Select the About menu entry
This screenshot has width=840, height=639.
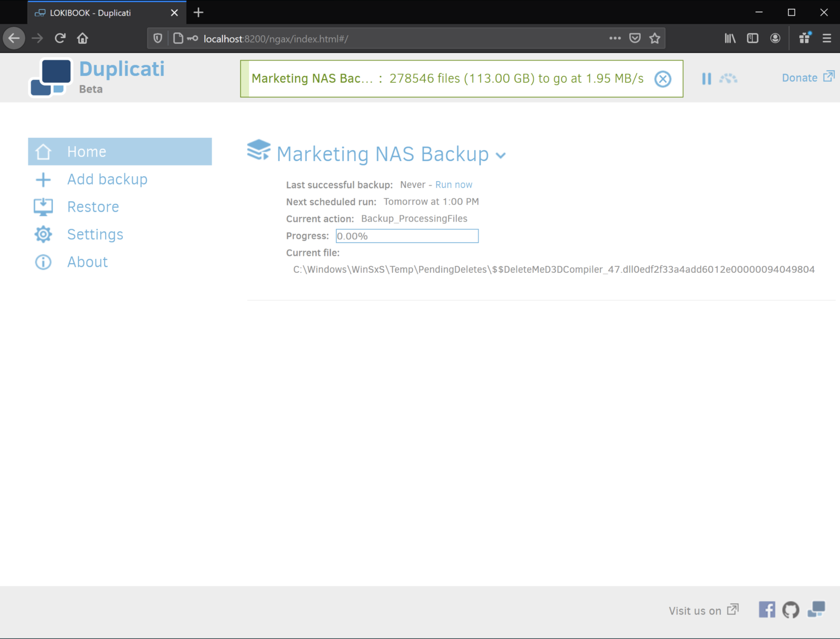pyautogui.click(x=87, y=261)
